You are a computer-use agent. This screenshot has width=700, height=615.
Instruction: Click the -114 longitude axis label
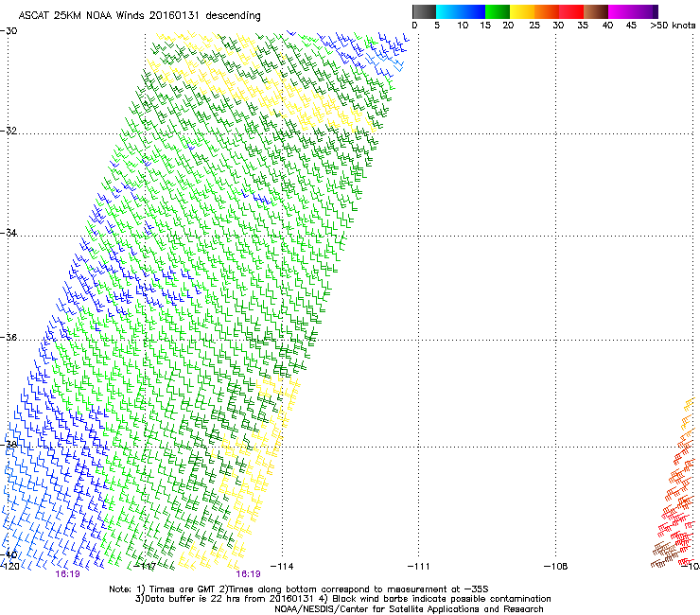[x=282, y=567]
